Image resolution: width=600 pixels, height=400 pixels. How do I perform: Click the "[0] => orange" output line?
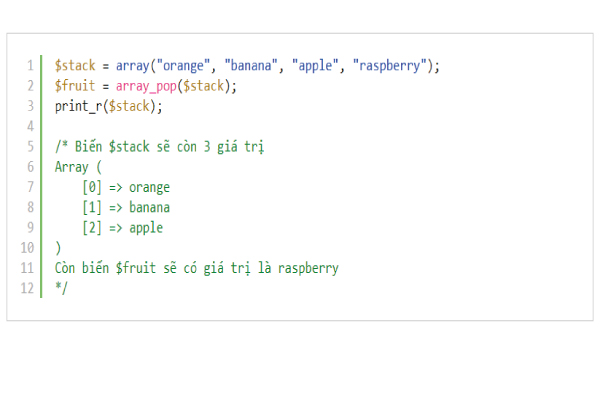[126, 187]
